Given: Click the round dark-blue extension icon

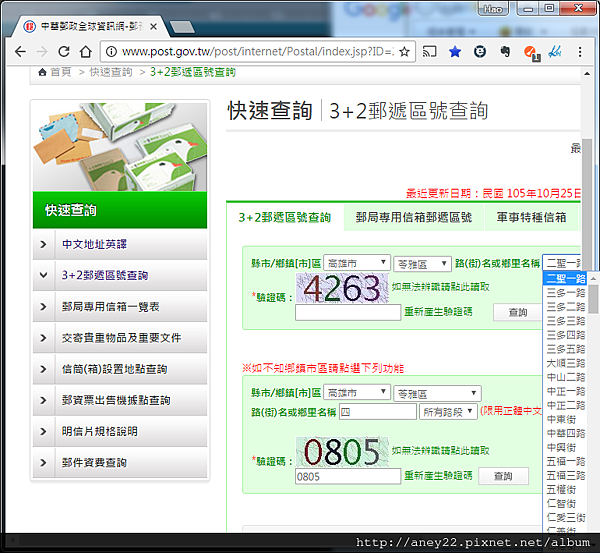Looking at the screenshot, I should tap(480, 51).
